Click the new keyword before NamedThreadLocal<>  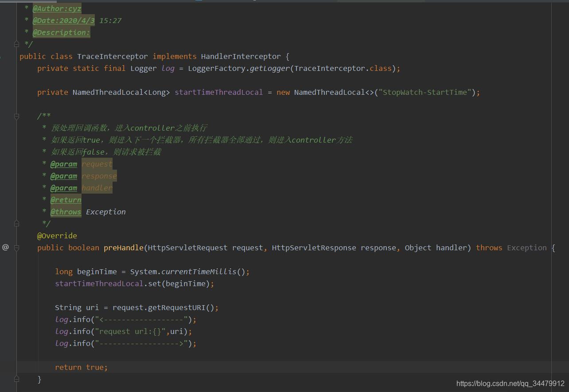click(x=283, y=92)
